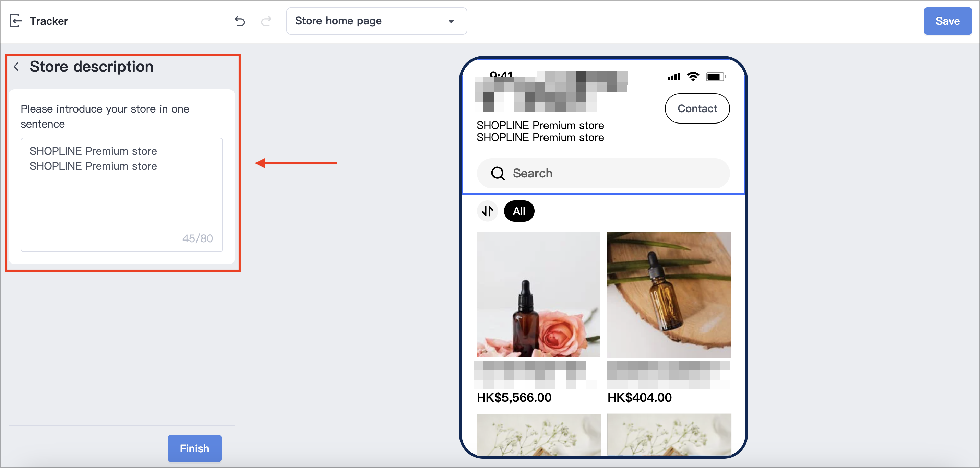Click the store logo in preview header

click(x=551, y=92)
